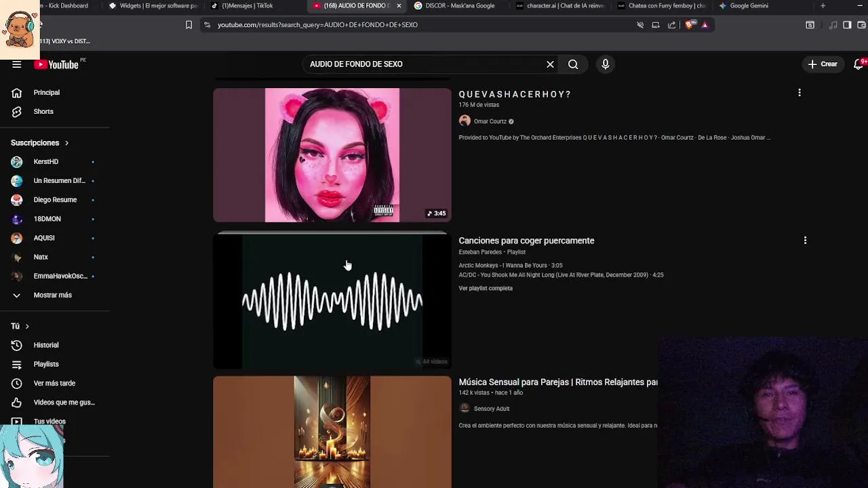Switch to the character.ai Chat de IA tab
Image resolution: width=868 pixels, height=488 pixels.
coord(560,5)
